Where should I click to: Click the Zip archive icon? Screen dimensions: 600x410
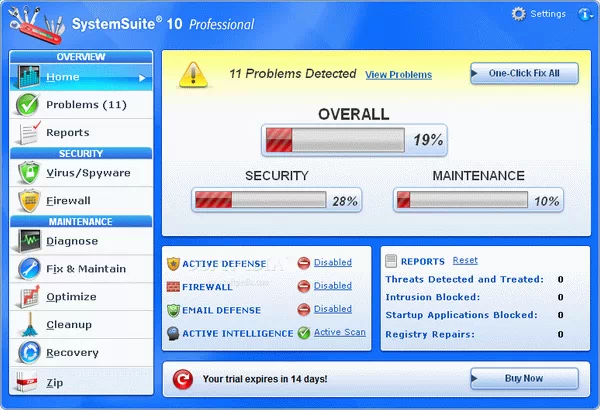(x=27, y=382)
